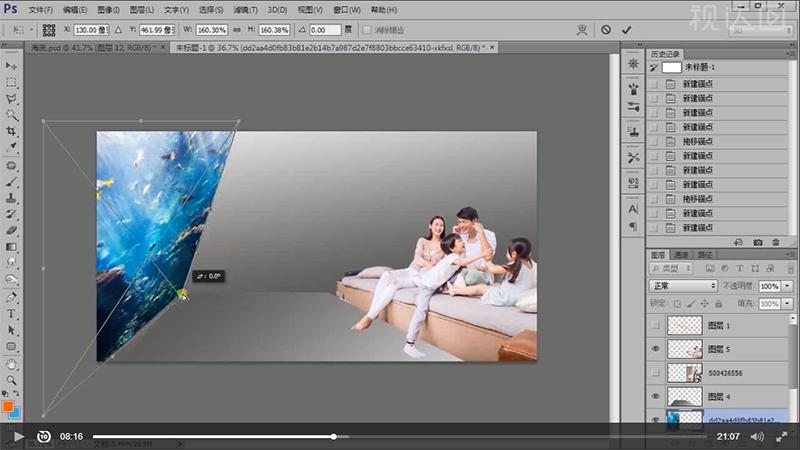Select the History Brush tool
800x450 pixels.
(x=11, y=214)
